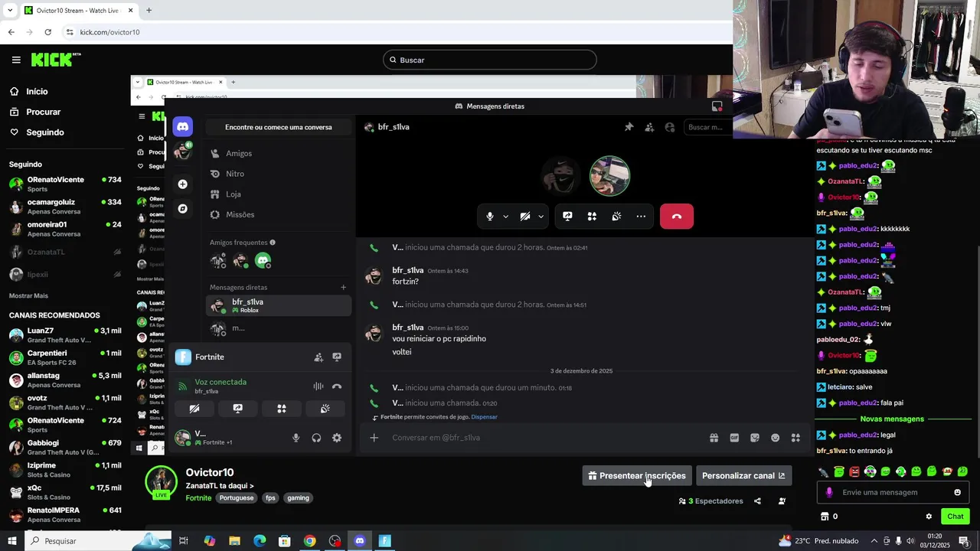Open the Kick chat emote picker
Viewport: 980px width, 551px height.
tap(957, 492)
